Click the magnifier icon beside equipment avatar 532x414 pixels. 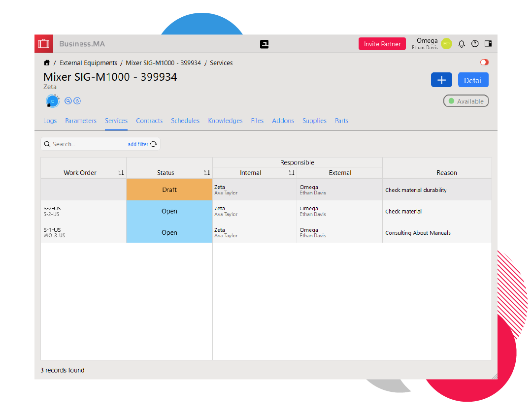coord(68,101)
